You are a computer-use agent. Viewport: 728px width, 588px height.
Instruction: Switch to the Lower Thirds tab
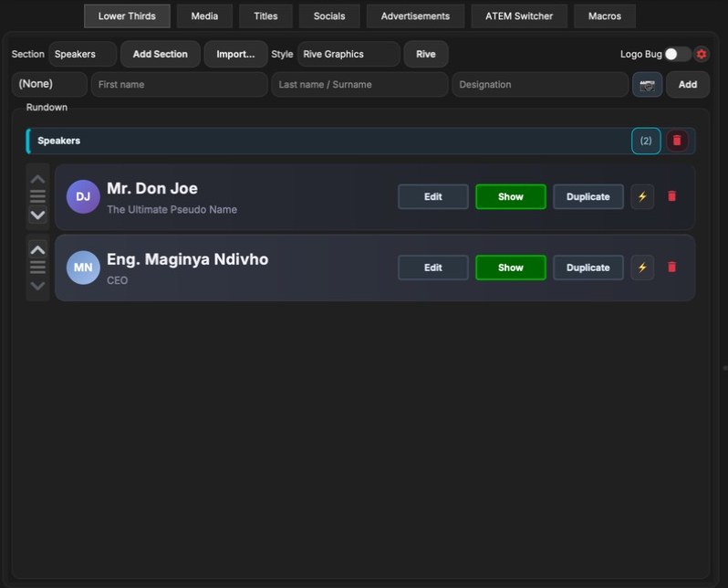(x=127, y=16)
